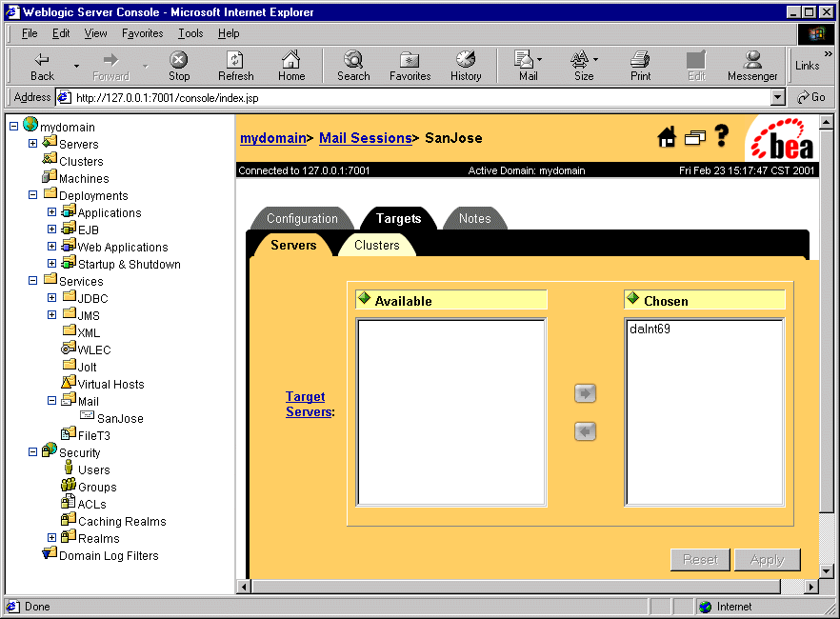Select the Clusters tree node

tap(81, 162)
